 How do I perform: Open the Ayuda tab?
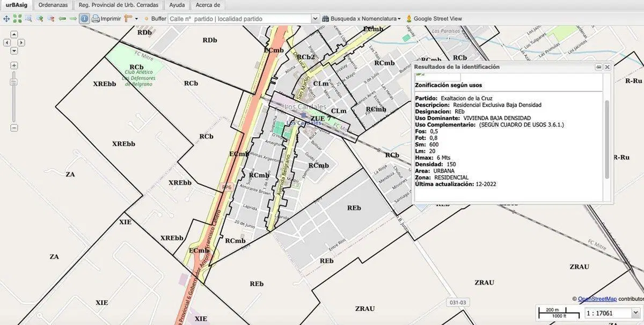point(177,5)
